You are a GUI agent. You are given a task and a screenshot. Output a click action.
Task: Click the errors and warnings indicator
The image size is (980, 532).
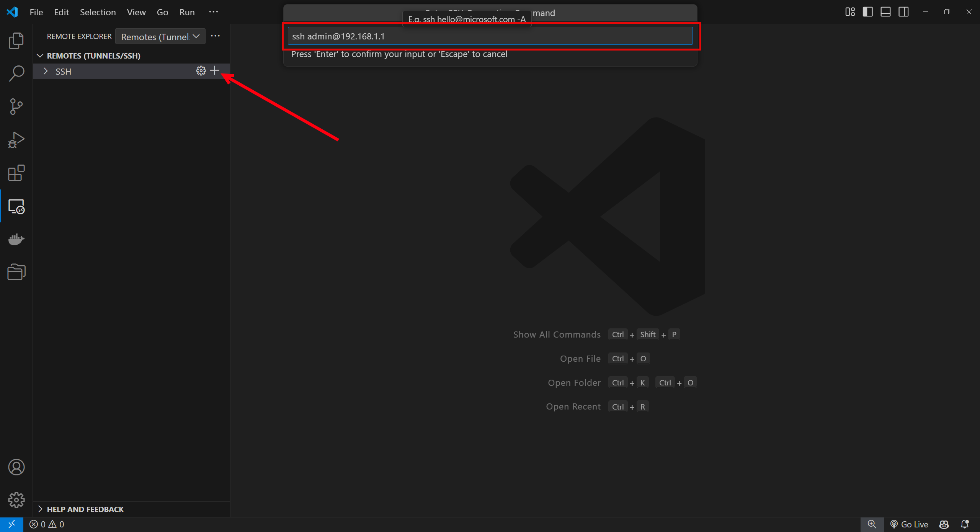pyautogui.click(x=47, y=524)
